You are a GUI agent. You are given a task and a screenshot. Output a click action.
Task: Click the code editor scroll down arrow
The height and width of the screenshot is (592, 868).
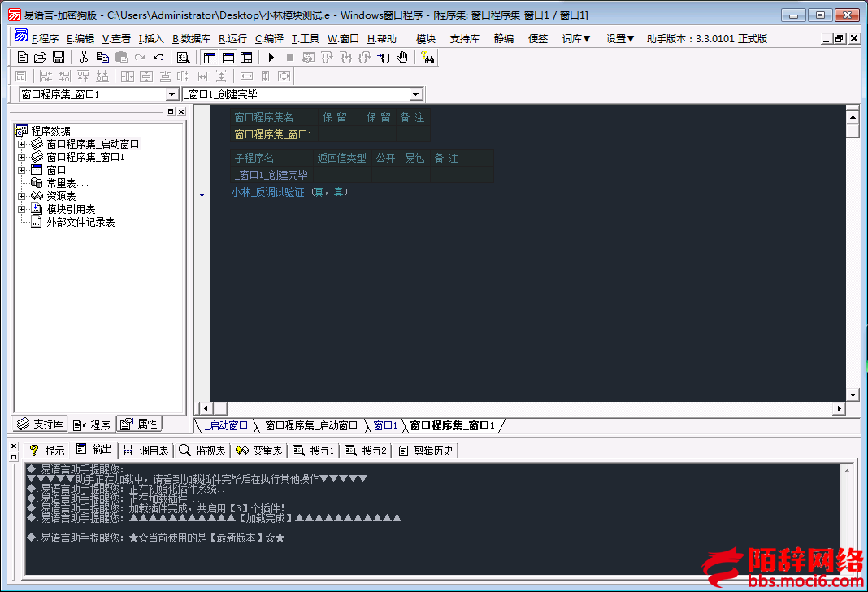[853, 395]
